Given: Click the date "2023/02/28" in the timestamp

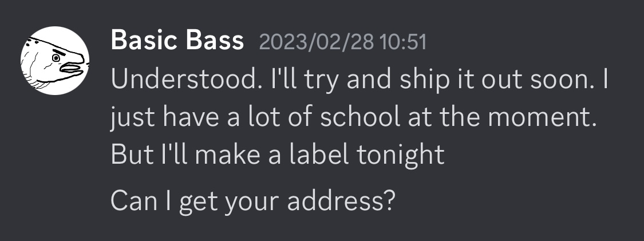Looking at the screenshot, I should (x=317, y=43).
